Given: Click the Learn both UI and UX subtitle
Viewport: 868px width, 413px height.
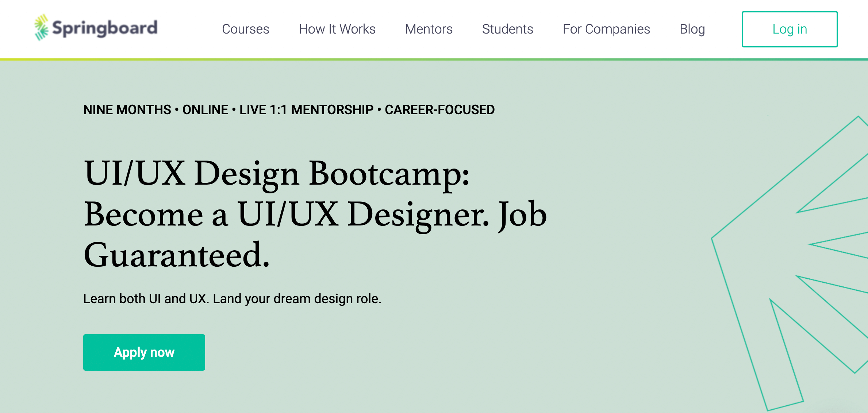Looking at the screenshot, I should pos(233,298).
